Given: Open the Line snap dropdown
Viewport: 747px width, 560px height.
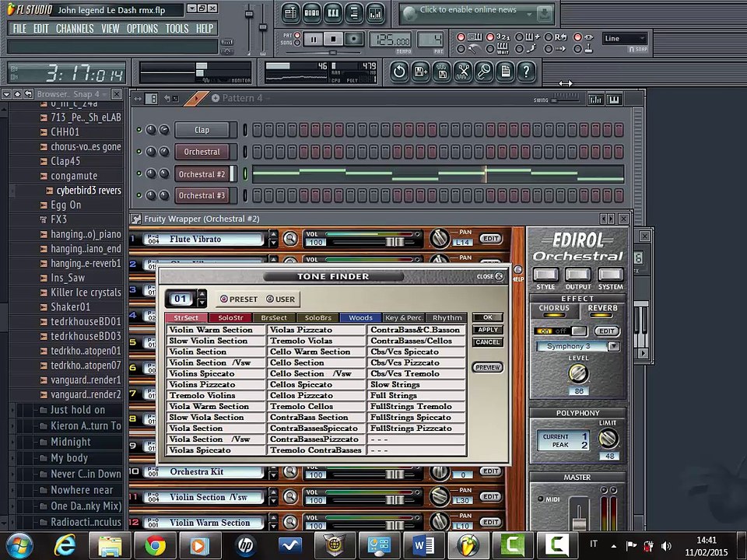Looking at the screenshot, I should (625, 39).
